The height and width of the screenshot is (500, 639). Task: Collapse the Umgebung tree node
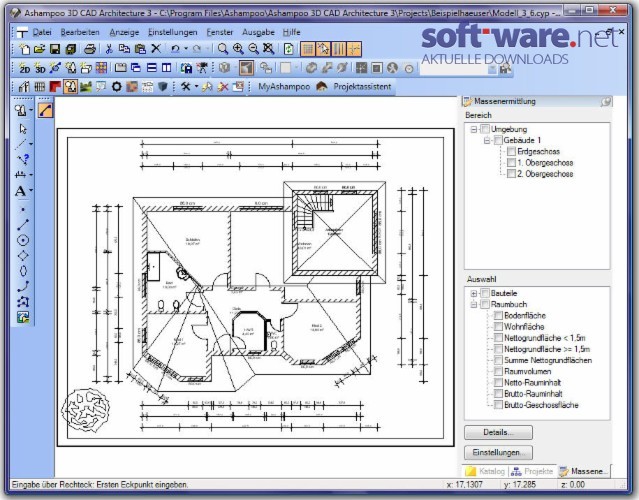(474, 129)
